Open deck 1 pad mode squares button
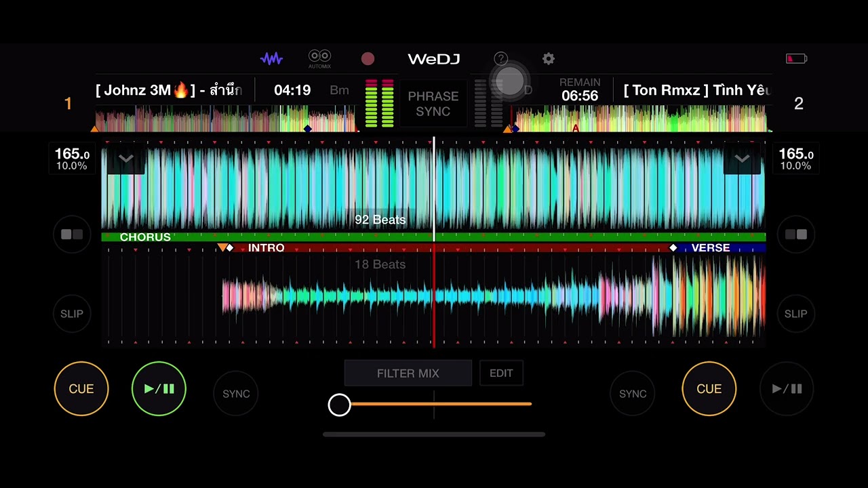The image size is (868, 488). coord(72,235)
